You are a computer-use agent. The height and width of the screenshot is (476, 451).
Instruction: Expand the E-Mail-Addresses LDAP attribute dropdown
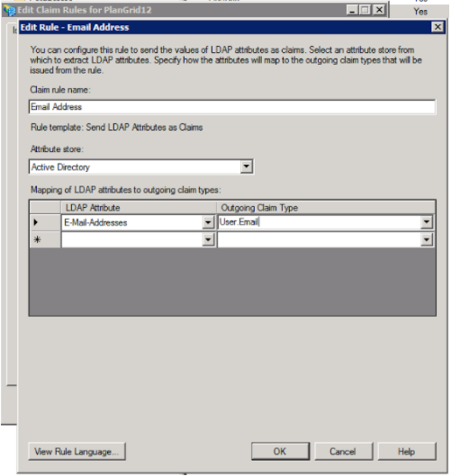pyautogui.click(x=208, y=222)
